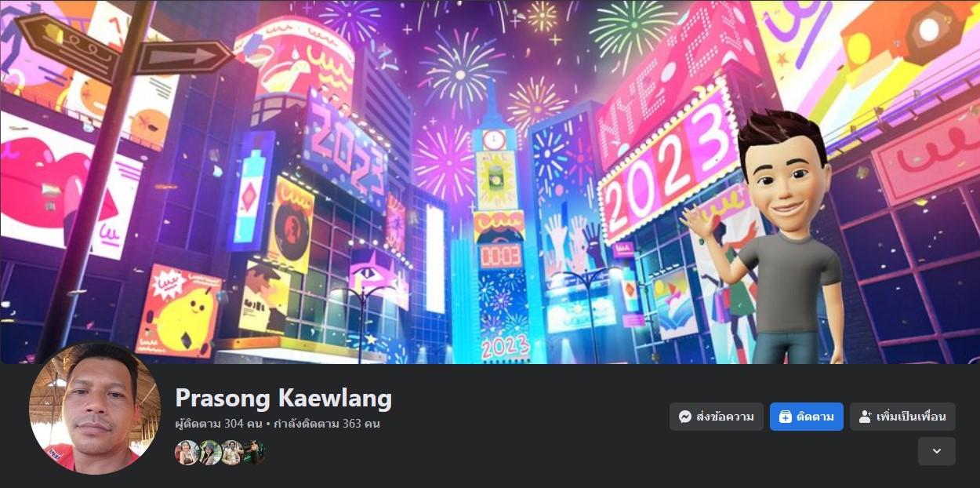The image size is (980, 488).
Task: Open the fireworks cover photo
Action: (490, 182)
